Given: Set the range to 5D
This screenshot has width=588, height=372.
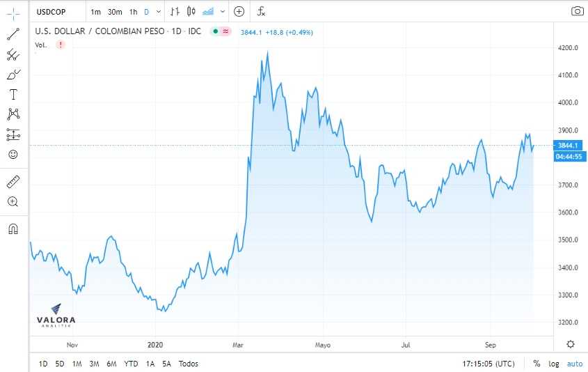Looking at the screenshot, I should point(60,364).
